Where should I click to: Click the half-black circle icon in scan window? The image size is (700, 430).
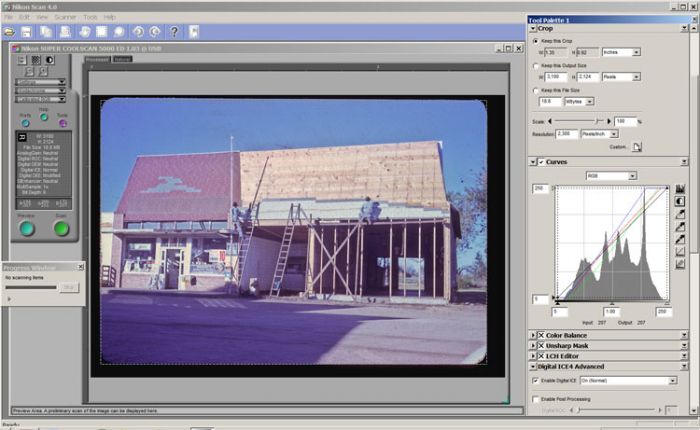click(x=50, y=60)
